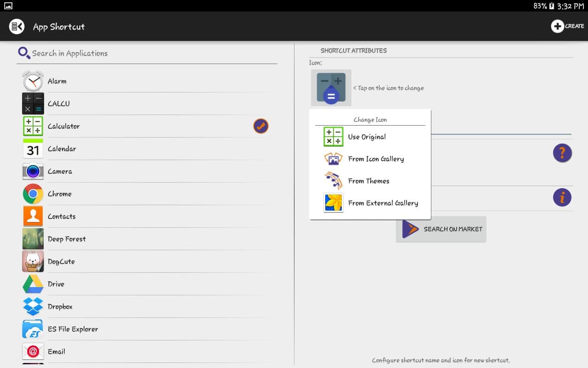Tap the ES File Explorer icon
Image resolution: width=588 pixels, height=368 pixels.
click(33, 329)
